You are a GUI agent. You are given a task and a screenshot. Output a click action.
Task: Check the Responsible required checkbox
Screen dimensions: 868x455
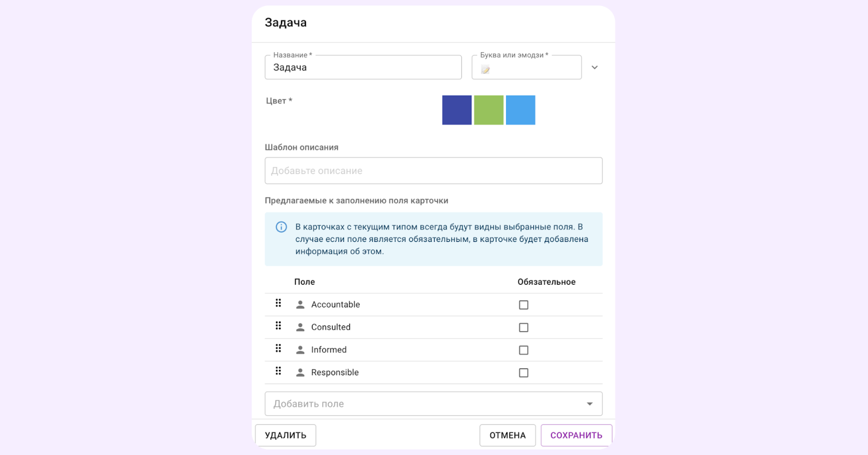coord(524,373)
